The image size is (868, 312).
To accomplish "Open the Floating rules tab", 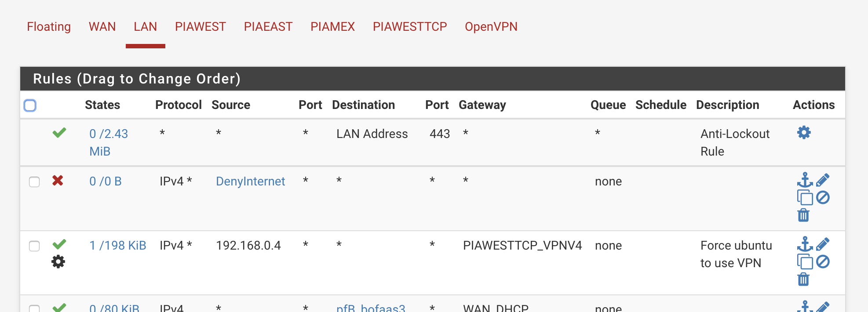I will pyautogui.click(x=49, y=27).
